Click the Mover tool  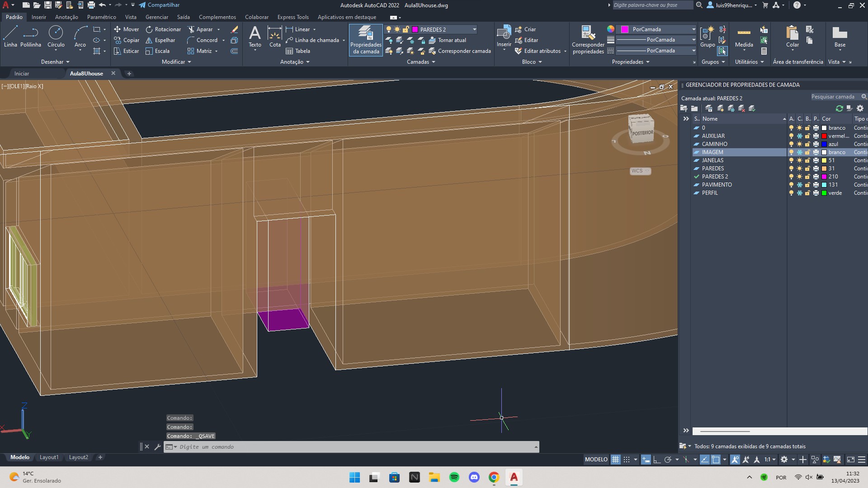click(x=126, y=29)
